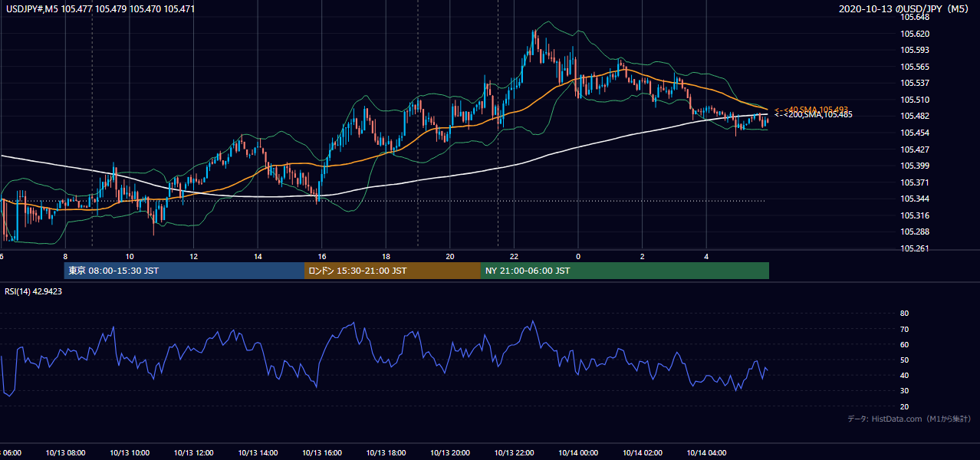Click the RSI axis value 70
This screenshot has width=980, height=460.
point(904,329)
